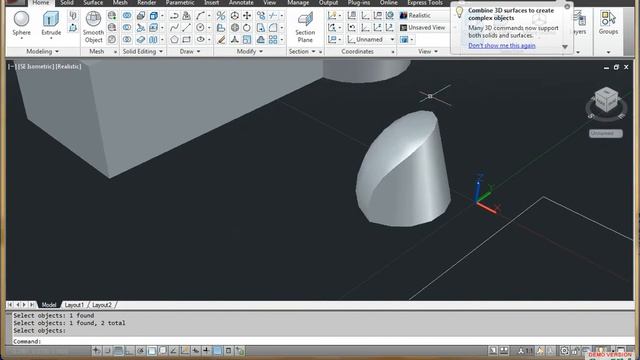Open the Groups panel button

click(x=608, y=23)
